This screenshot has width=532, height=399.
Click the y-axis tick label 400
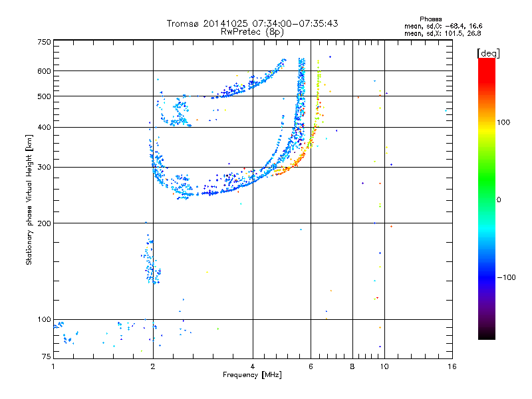click(44, 128)
